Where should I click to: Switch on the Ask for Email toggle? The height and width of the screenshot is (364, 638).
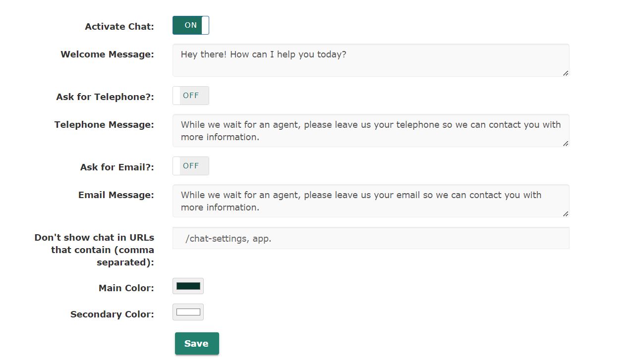(191, 166)
